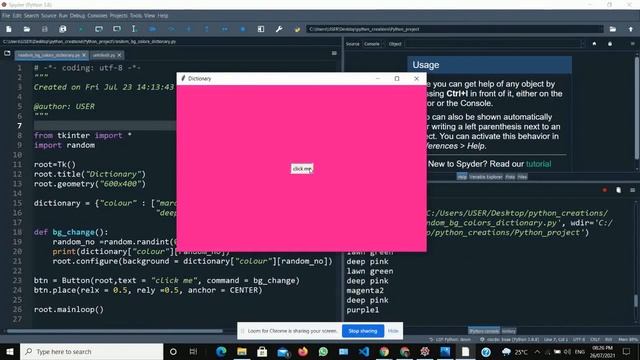The image size is (640, 360).
Task: Close the random bg colors dictionary tab
Action: click(x=84, y=55)
